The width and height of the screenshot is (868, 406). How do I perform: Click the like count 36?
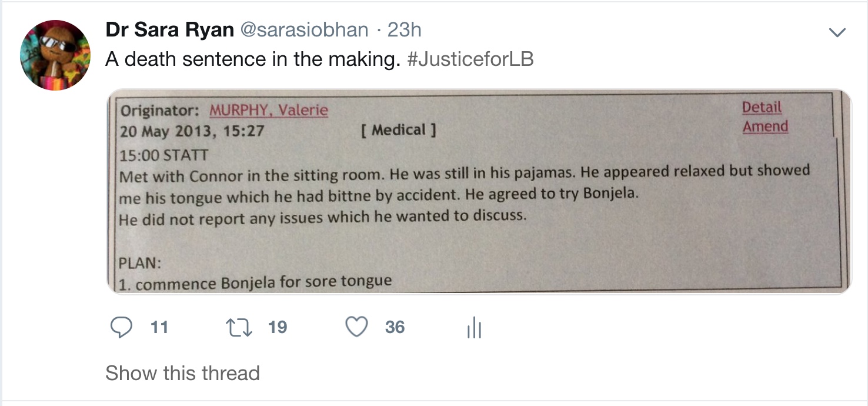[395, 327]
